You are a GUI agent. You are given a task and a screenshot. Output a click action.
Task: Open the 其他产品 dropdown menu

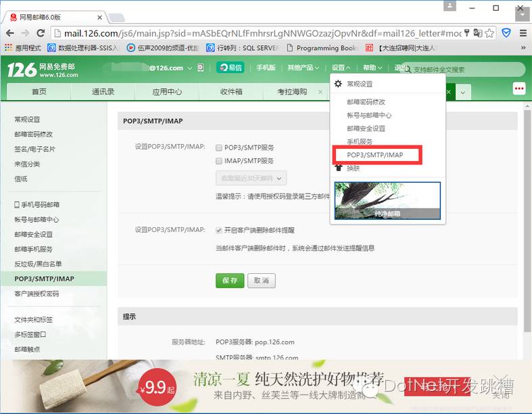click(x=304, y=68)
